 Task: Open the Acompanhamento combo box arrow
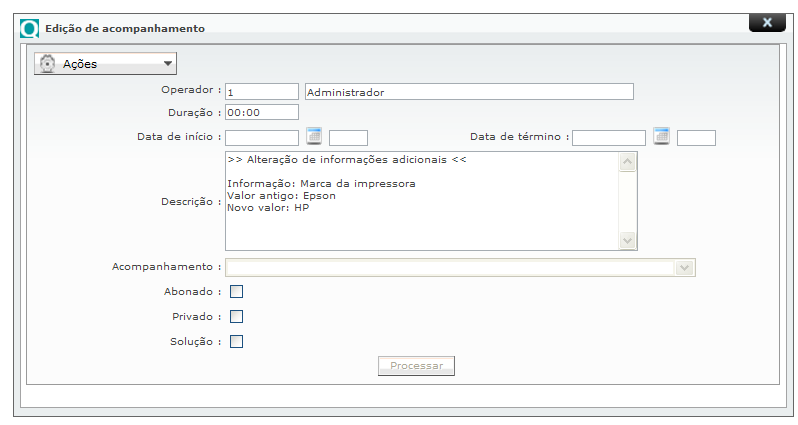684,268
